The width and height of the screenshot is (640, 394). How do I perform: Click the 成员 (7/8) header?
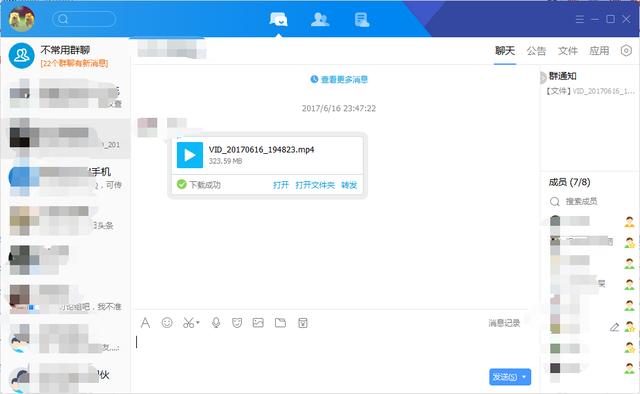[569, 182]
